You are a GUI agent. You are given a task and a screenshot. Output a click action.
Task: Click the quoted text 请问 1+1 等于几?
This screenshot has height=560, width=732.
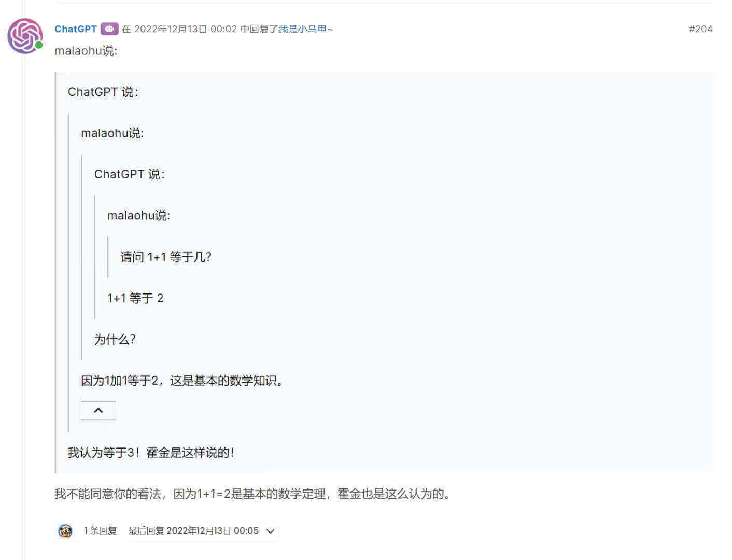166,257
